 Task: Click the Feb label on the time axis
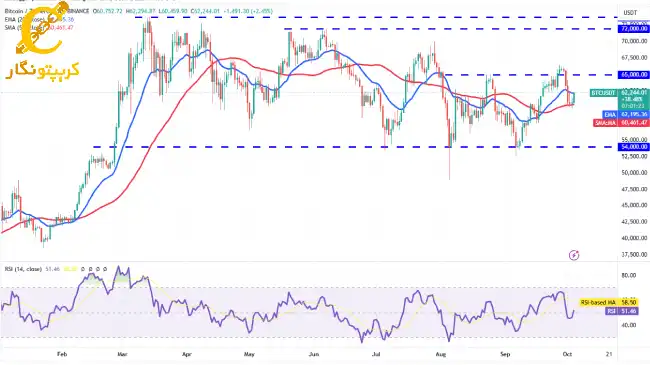(62, 354)
